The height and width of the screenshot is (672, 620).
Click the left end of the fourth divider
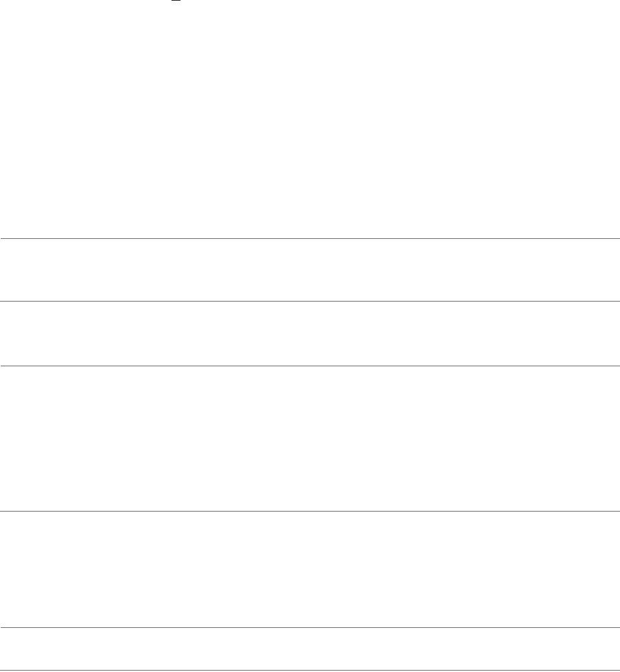(1, 511)
